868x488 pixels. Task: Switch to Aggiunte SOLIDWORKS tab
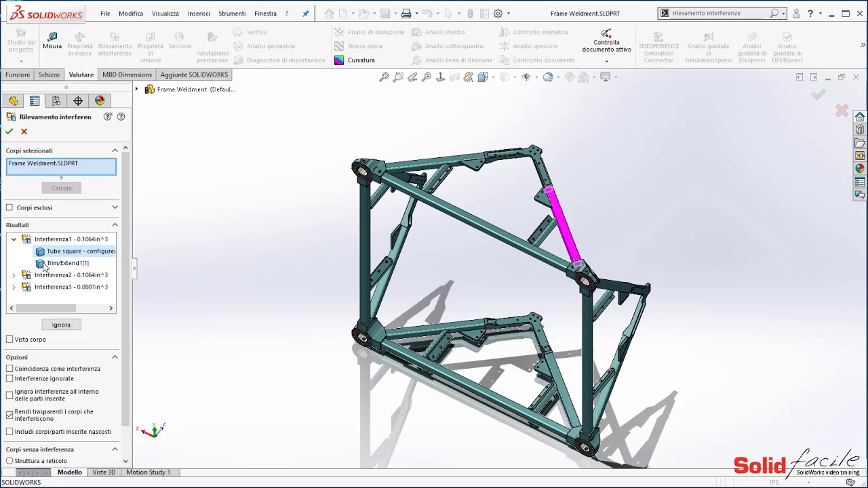pyautogui.click(x=194, y=75)
